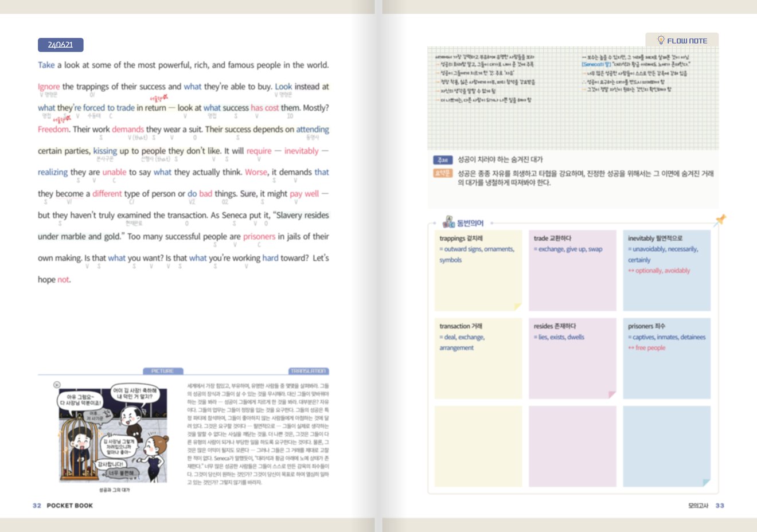Click the red phrase 'has cost' in the passage
This screenshot has height=532, width=757.
pyautogui.click(x=264, y=108)
